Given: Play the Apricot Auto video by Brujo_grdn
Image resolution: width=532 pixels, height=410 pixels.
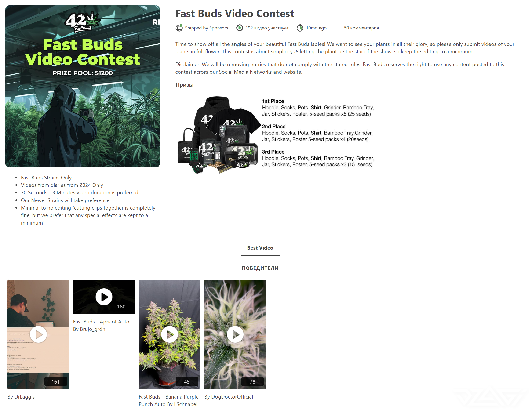Looking at the screenshot, I should point(104,297).
